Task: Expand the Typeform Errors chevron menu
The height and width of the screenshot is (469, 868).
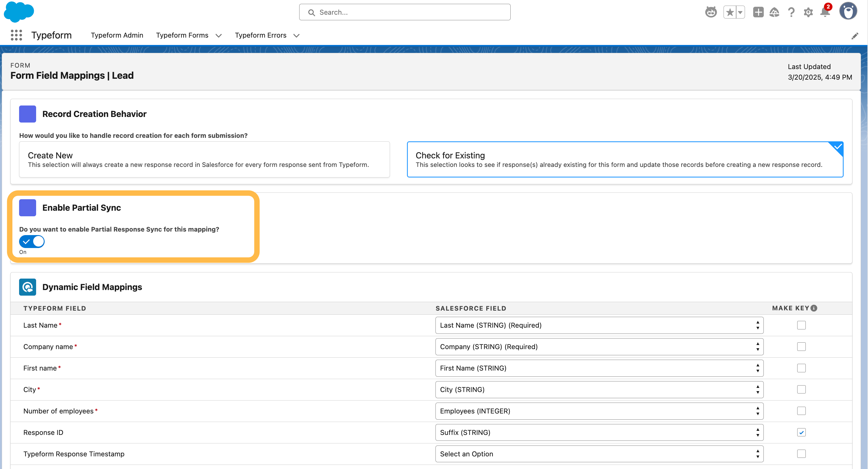Action: point(297,36)
